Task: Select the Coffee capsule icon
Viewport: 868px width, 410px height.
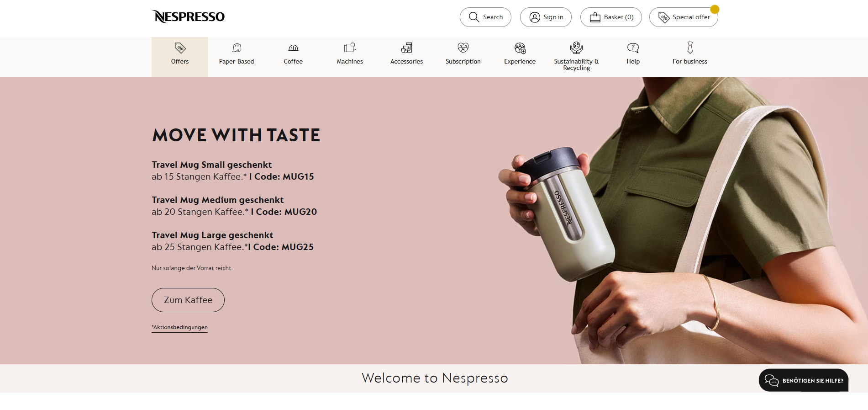Action: pyautogui.click(x=293, y=48)
